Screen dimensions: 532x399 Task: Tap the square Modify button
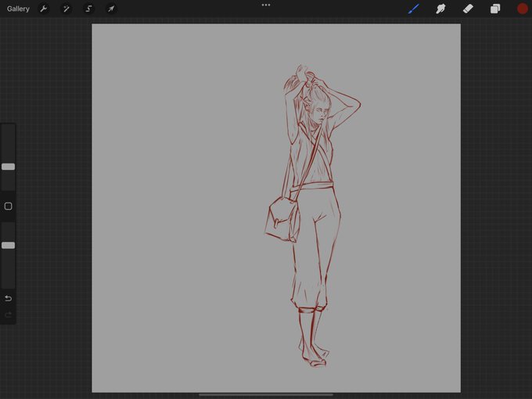click(x=8, y=207)
